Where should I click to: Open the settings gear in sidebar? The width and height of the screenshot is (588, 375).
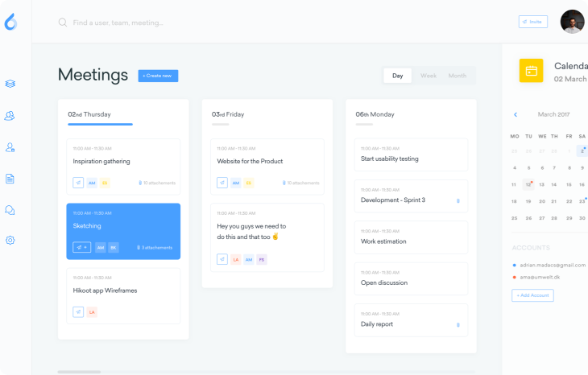[x=10, y=240]
